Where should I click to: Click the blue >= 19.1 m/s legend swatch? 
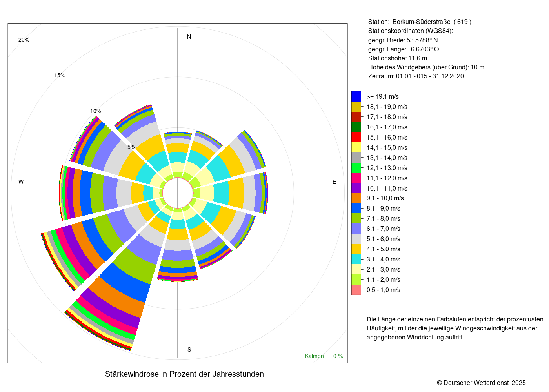(x=356, y=96)
